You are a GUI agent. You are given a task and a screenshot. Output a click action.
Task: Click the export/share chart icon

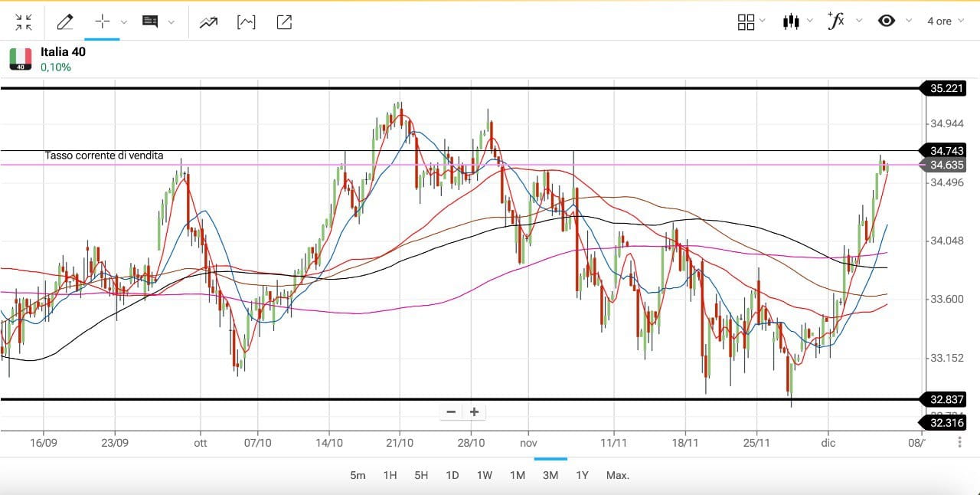284,21
